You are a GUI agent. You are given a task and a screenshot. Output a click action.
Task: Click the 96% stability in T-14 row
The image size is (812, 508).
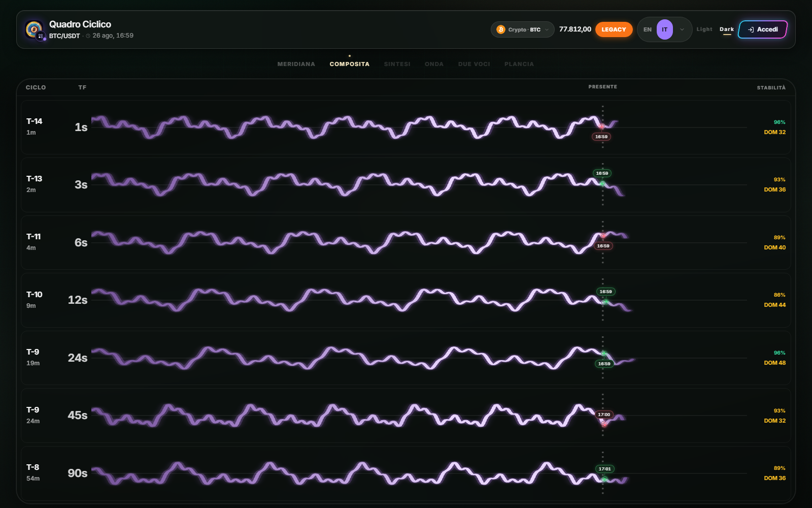(x=780, y=122)
